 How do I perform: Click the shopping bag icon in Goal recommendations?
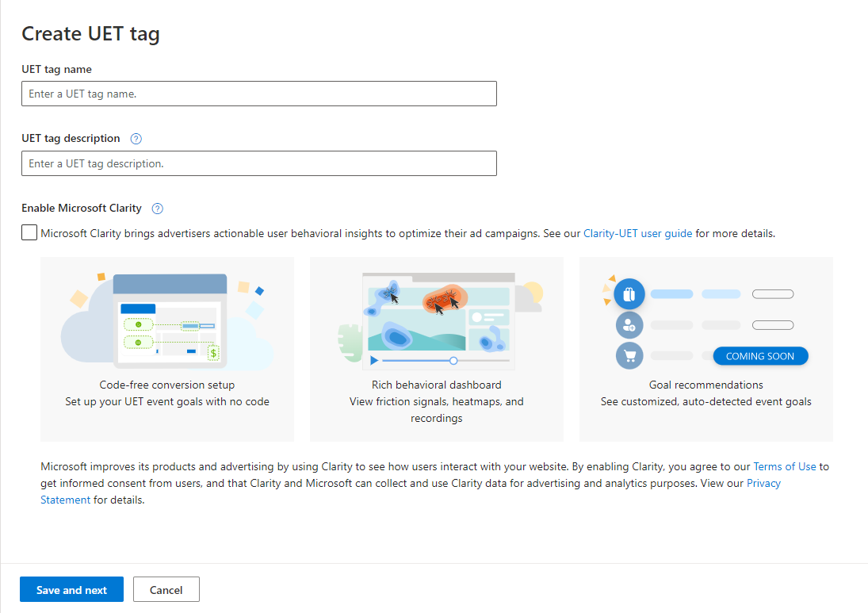(629, 294)
